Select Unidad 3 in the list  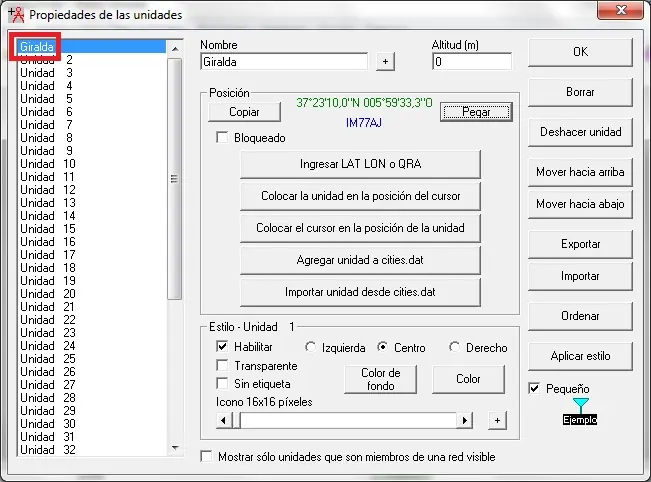coord(91,73)
